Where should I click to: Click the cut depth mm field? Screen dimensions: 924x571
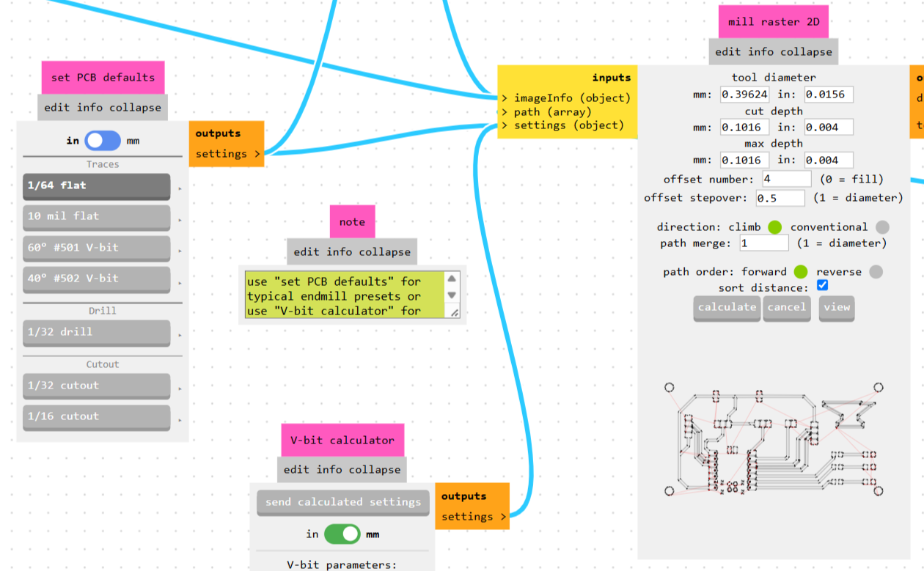click(745, 128)
